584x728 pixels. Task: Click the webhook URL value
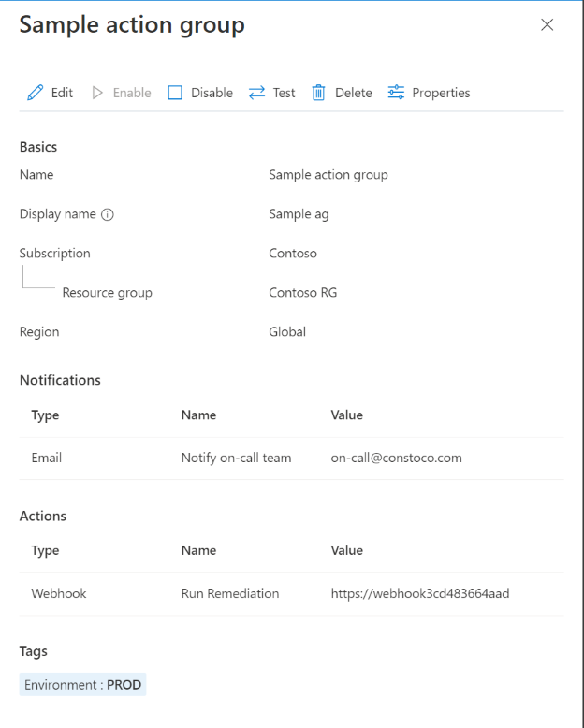[x=419, y=593]
